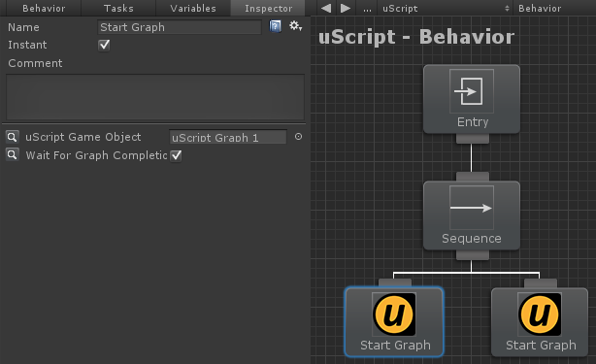The image size is (596, 364).
Task: Go forward with the right arrow button
Action: point(346,8)
